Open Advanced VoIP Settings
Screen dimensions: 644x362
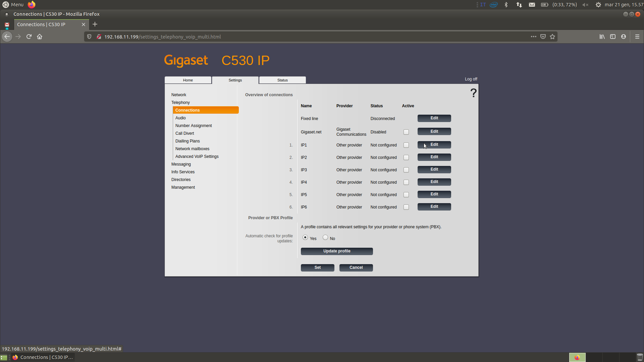[x=197, y=157]
